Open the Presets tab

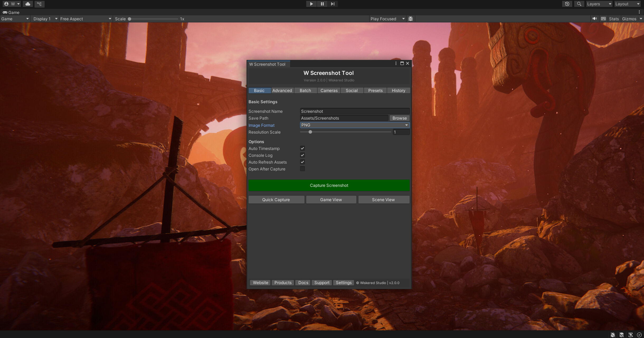pyautogui.click(x=375, y=91)
